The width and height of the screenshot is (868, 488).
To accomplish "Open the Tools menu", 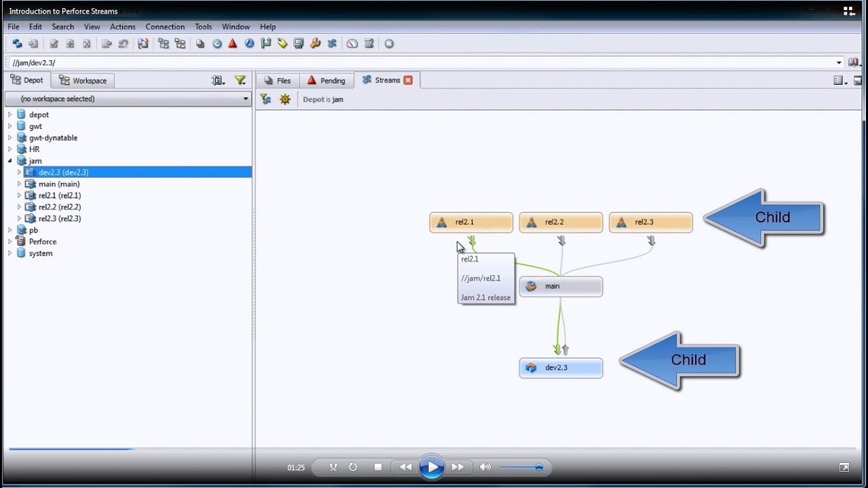I will tap(203, 26).
